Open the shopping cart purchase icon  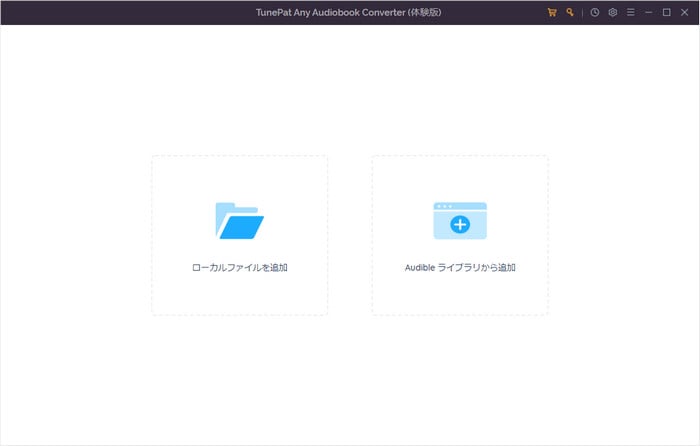(552, 13)
